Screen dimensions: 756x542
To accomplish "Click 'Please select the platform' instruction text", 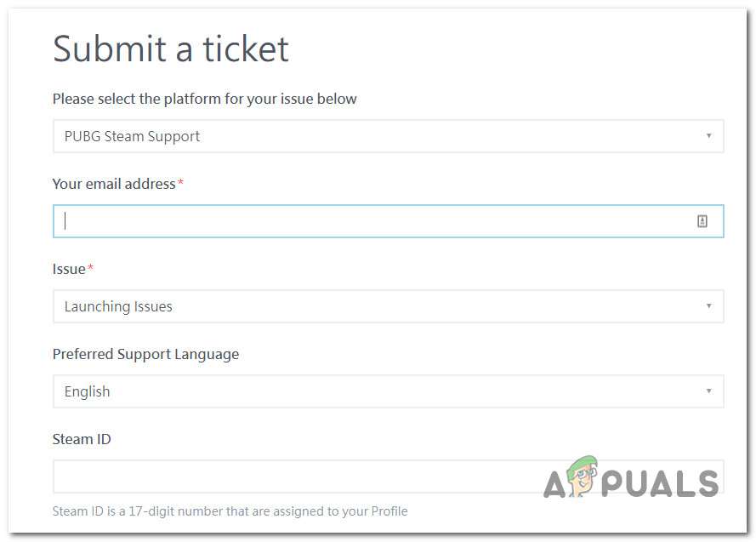I will [x=204, y=99].
